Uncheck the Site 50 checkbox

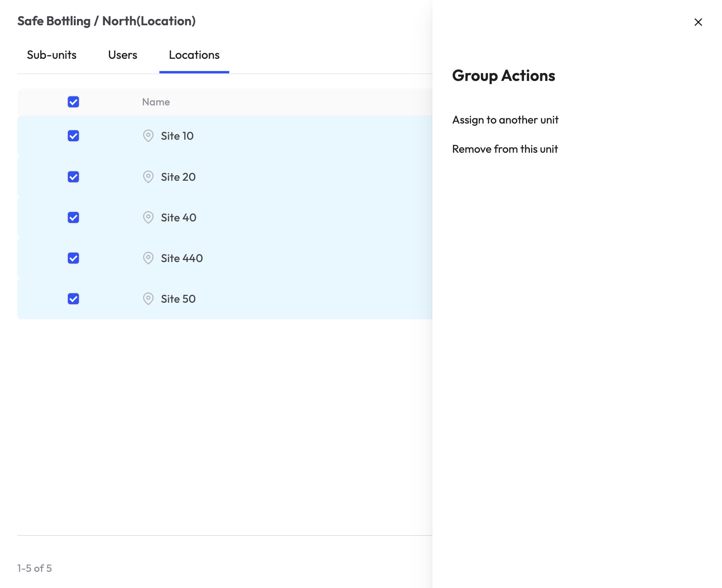click(x=73, y=299)
